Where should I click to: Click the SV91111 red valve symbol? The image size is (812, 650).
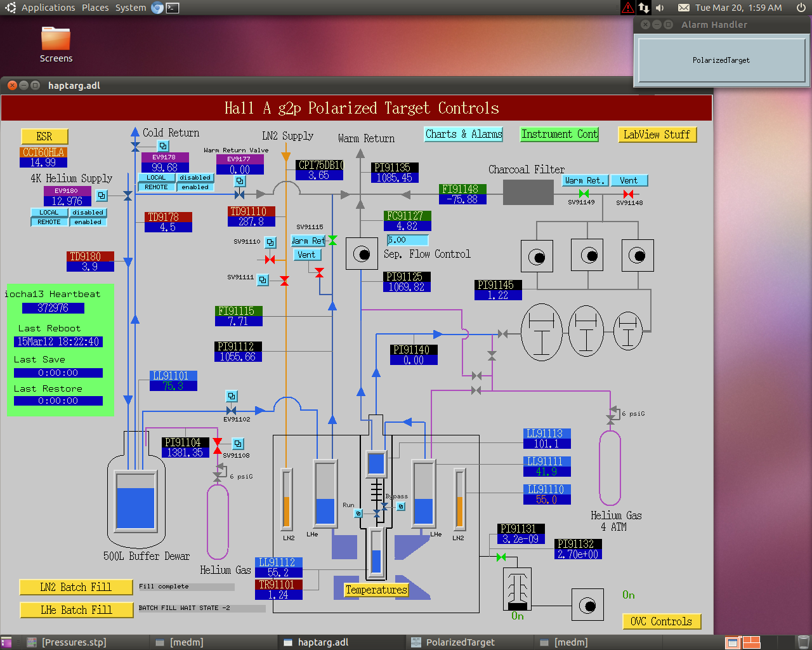pyautogui.click(x=284, y=281)
